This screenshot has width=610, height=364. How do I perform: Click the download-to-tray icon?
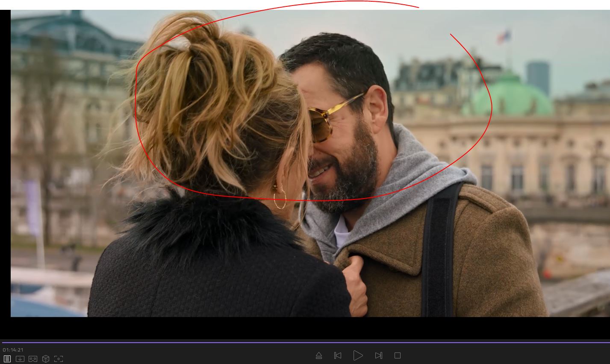coord(20,359)
